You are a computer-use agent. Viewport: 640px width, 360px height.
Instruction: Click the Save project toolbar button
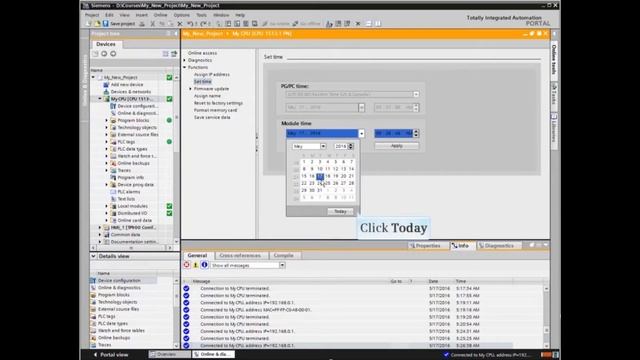coord(119,24)
